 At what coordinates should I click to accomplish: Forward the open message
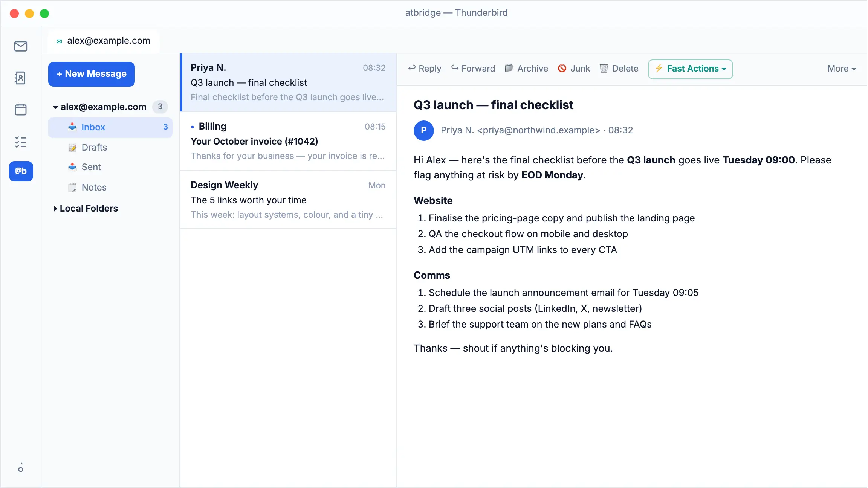(473, 69)
